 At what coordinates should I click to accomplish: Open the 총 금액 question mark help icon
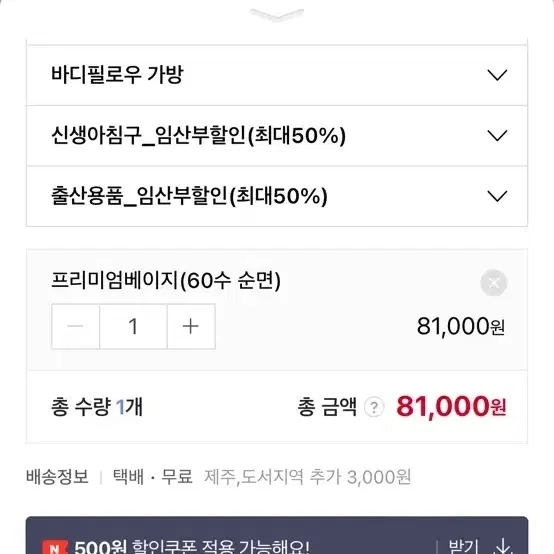click(374, 407)
